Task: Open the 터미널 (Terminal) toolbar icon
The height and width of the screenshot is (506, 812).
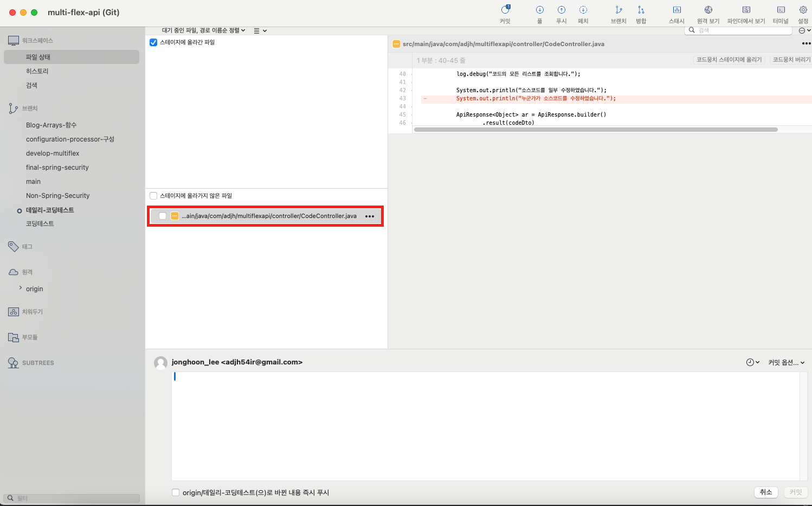Action: [781, 10]
